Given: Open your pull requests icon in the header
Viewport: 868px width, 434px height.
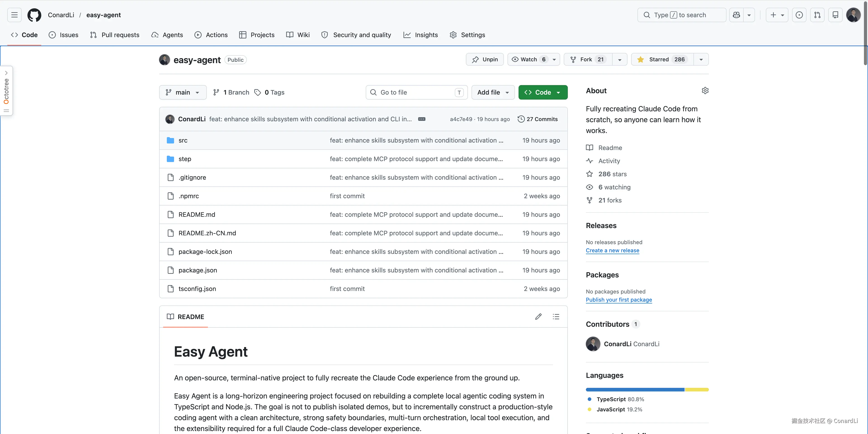Looking at the screenshot, I should click(817, 15).
